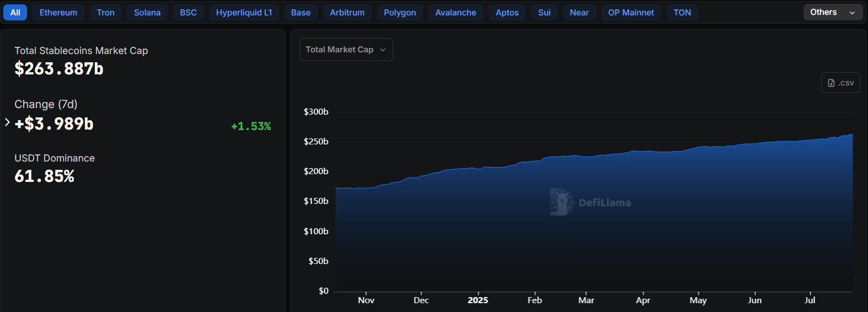Image resolution: width=868 pixels, height=312 pixels.
Task: Click the DefiLlama watermark logo in chart
Action: [x=590, y=202]
